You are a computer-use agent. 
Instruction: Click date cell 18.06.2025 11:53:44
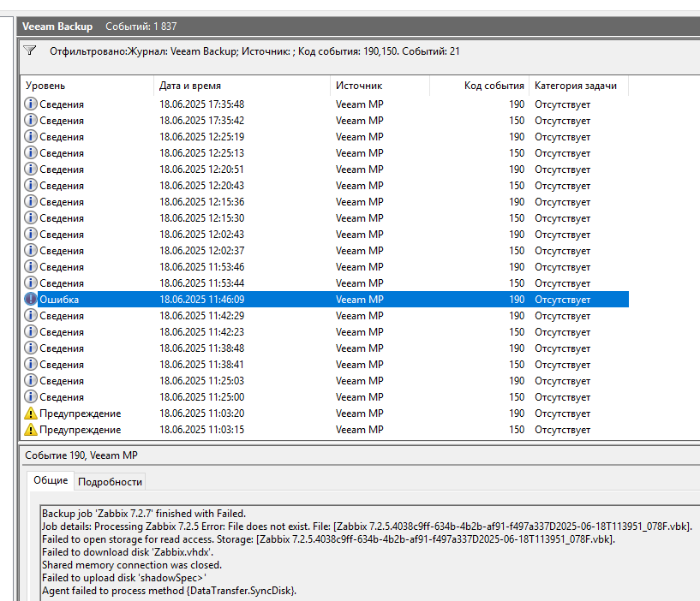[x=202, y=283]
